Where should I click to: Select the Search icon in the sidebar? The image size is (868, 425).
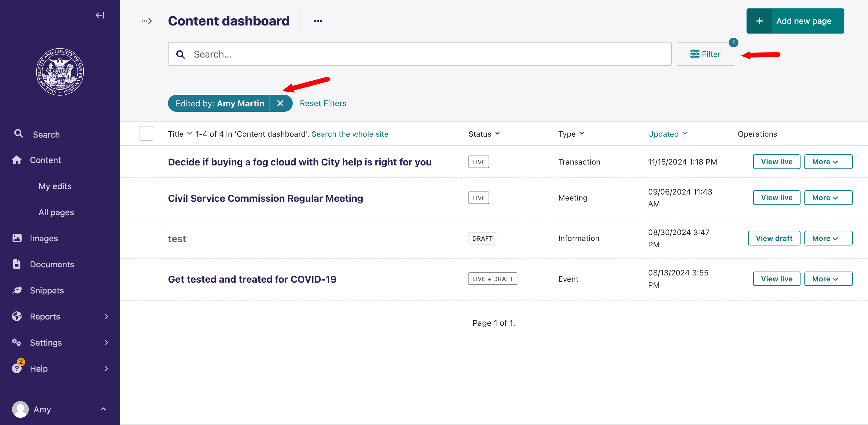tap(19, 134)
